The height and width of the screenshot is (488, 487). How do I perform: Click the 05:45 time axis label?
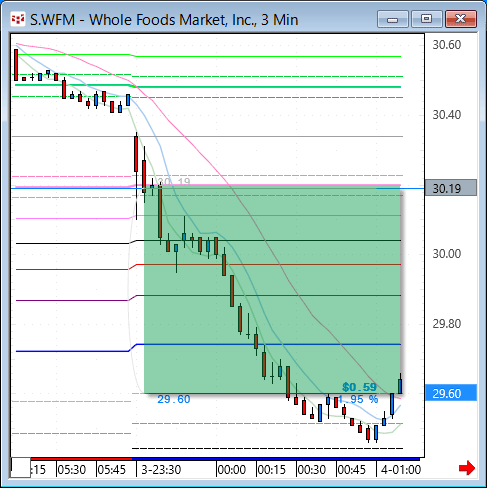(112, 470)
